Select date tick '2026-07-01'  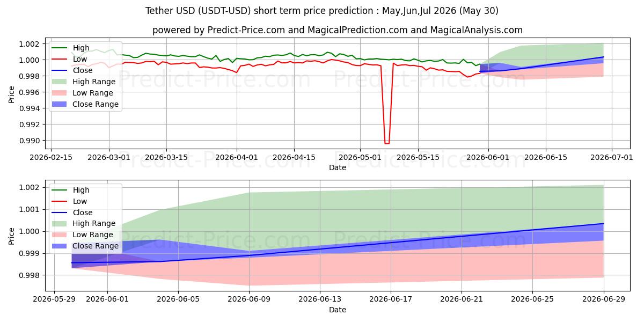611,157
